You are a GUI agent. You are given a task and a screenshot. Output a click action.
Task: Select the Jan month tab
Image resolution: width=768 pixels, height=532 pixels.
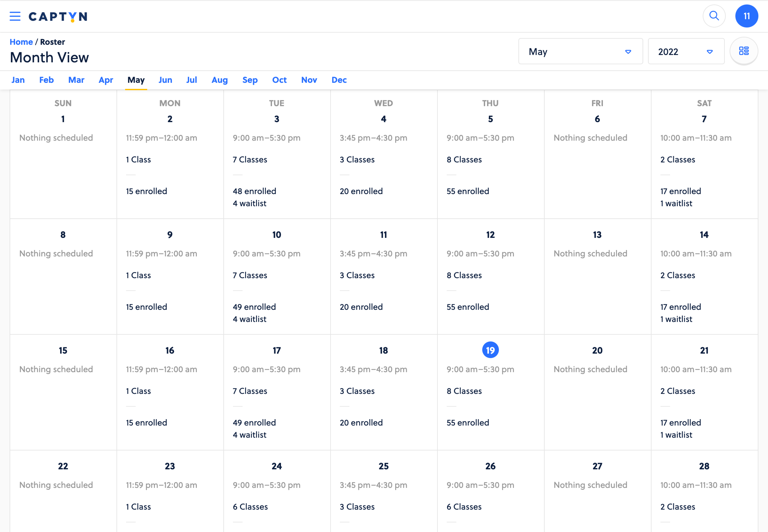(x=18, y=80)
